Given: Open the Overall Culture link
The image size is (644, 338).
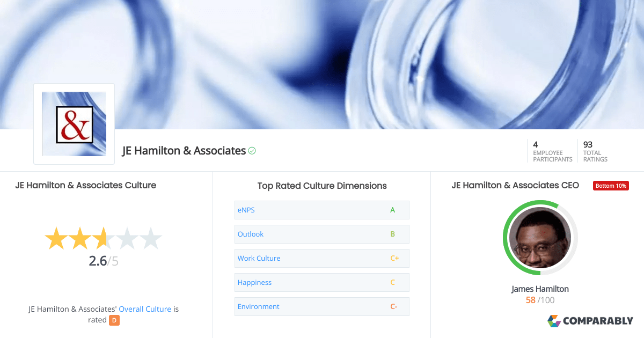Looking at the screenshot, I should 145,309.
